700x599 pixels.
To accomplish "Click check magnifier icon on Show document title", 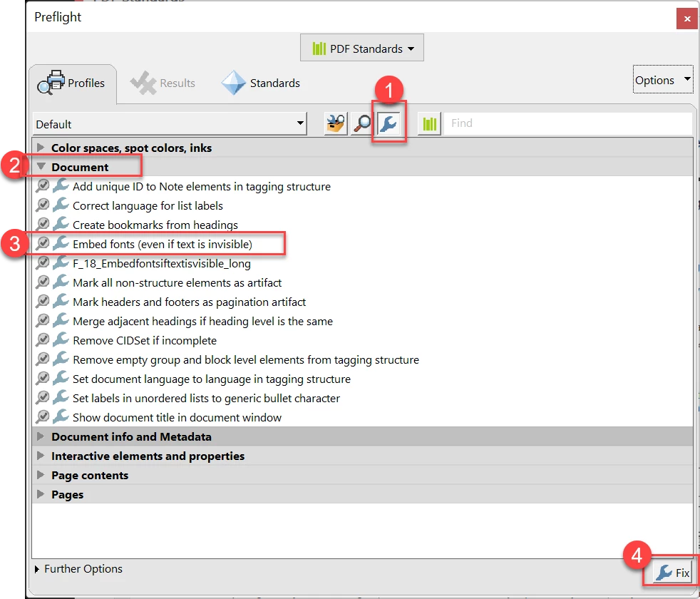I will tap(42, 416).
